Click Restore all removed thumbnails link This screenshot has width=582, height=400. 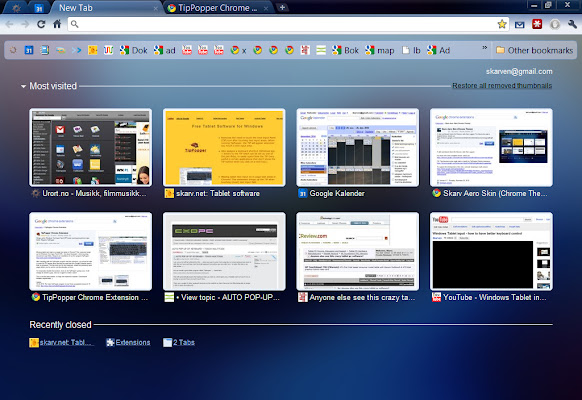(502, 86)
